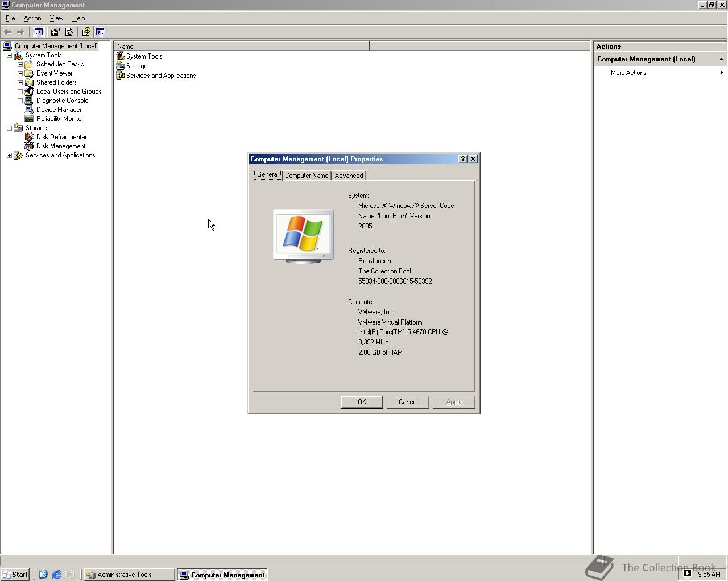
Task: Expand the Services and Applications node
Action: coord(9,155)
